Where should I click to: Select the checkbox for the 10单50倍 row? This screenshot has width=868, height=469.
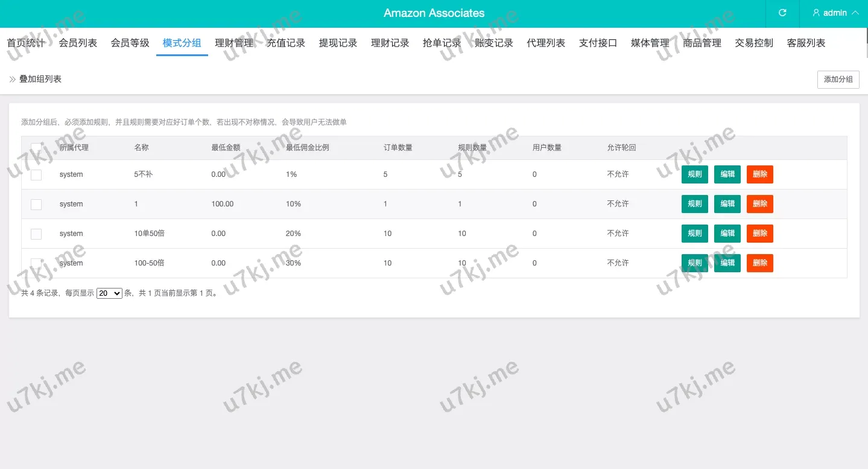36,234
